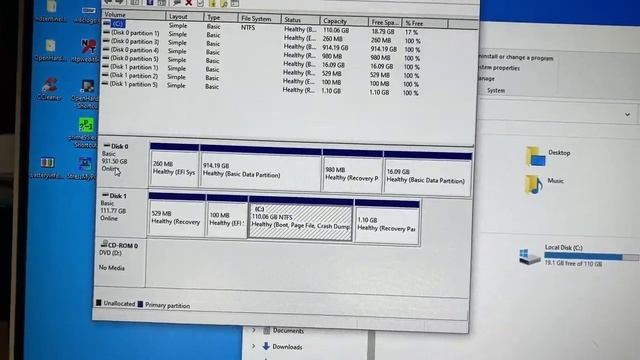
Task: Sort by the % Free column header
Action: (424, 24)
